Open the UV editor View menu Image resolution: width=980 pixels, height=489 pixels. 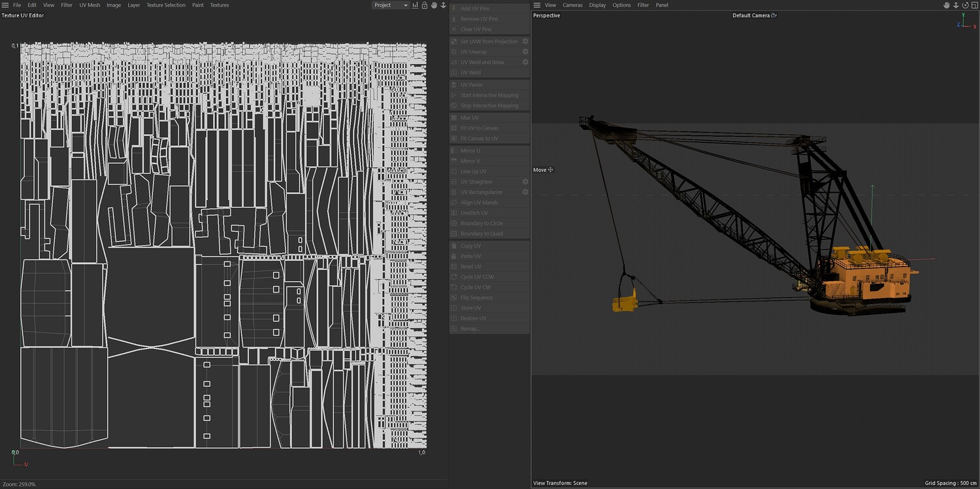coord(49,5)
